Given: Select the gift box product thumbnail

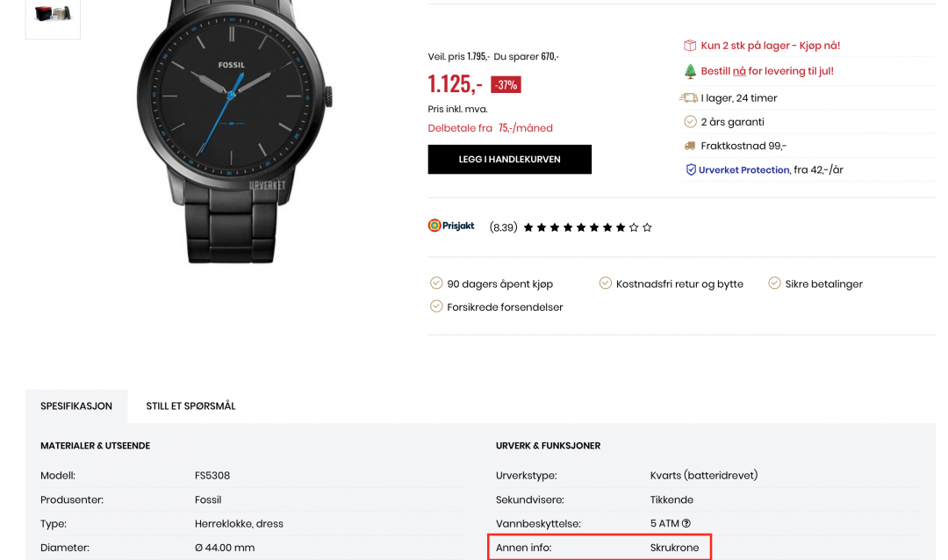Looking at the screenshot, I should pyautogui.click(x=53, y=15).
